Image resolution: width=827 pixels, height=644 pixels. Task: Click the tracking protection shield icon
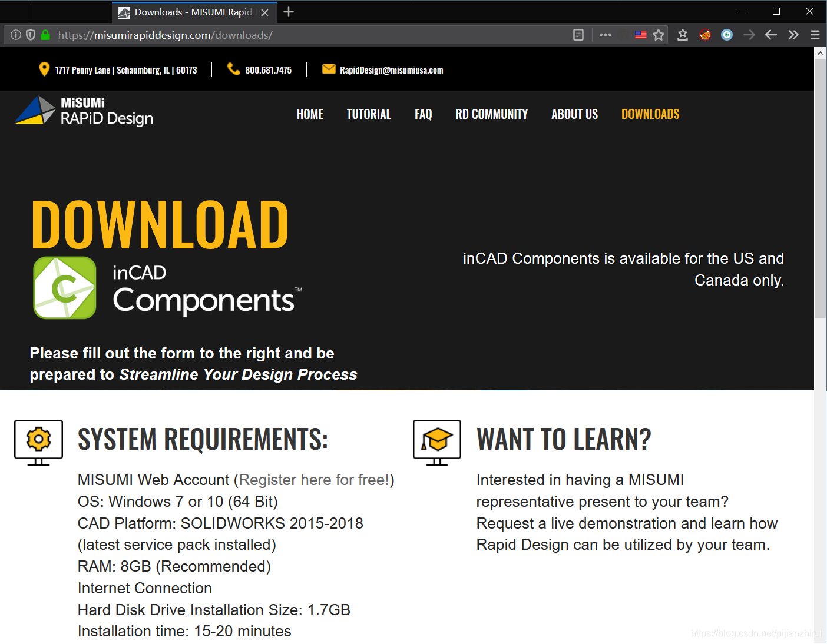31,35
